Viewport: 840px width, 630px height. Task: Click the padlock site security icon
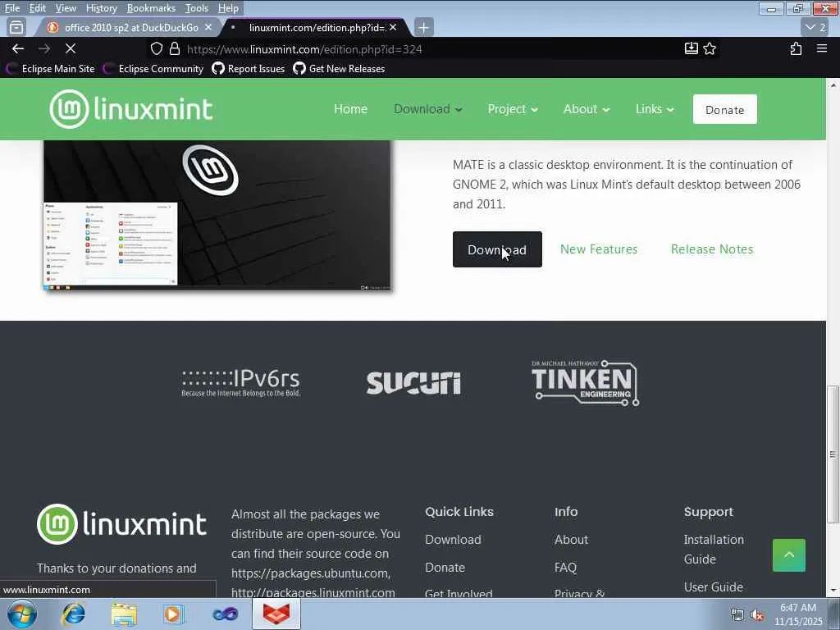click(x=175, y=48)
